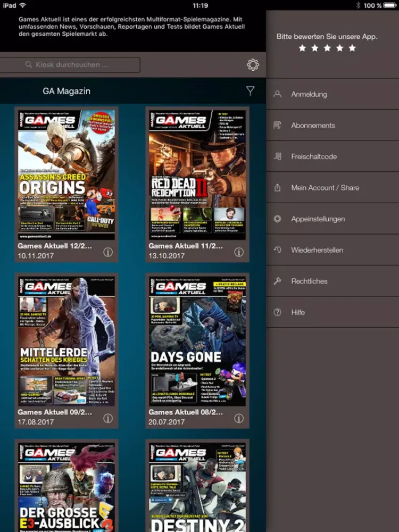Open Rechtliches menu entry
The height and width of the screenshot is (532, 399).
coord(332,281)
